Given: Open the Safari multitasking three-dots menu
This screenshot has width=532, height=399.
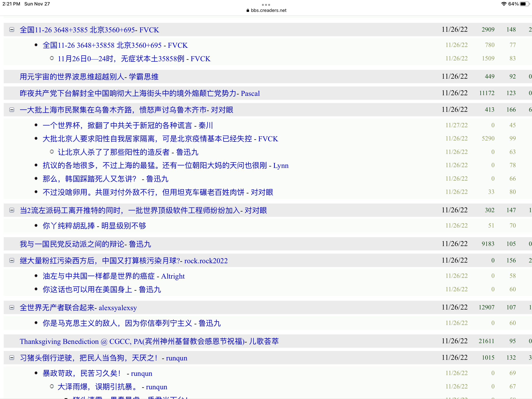Looking at the screenshot, I should pos(266,5).
